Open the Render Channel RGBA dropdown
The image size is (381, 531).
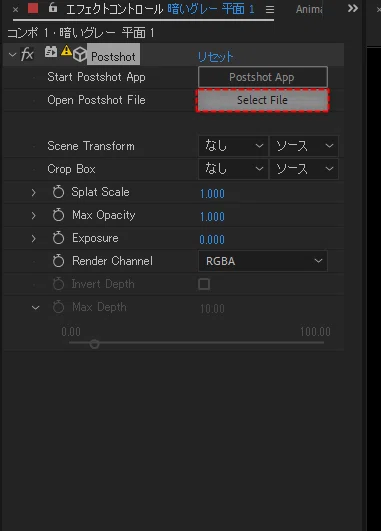263,261
